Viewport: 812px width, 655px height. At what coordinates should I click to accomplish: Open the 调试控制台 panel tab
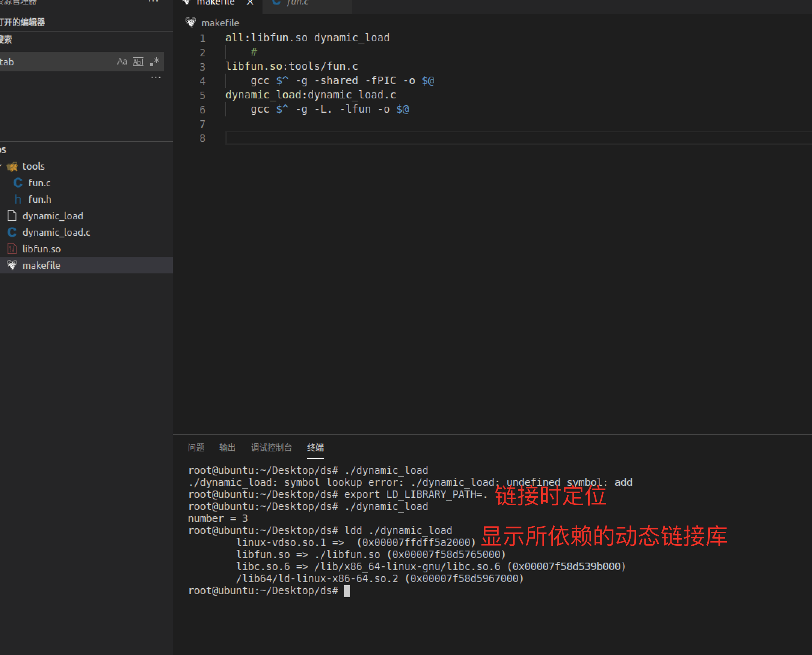(271, 447)
